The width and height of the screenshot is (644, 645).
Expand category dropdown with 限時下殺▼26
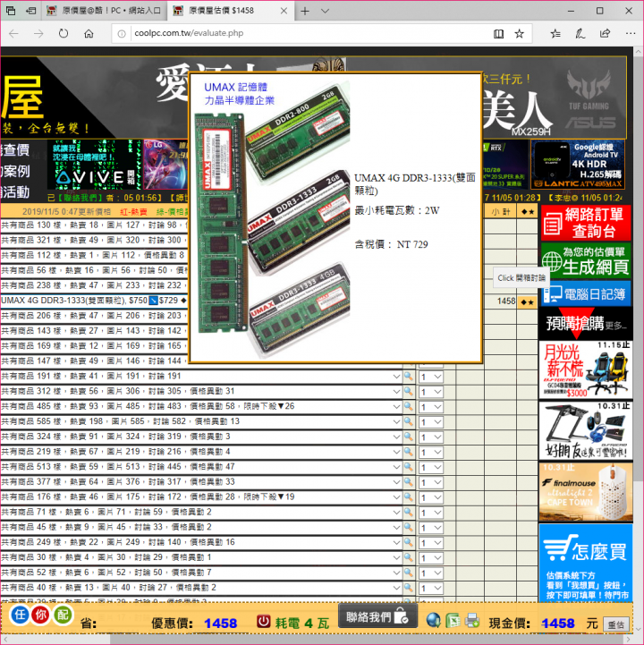coord(396,406)
